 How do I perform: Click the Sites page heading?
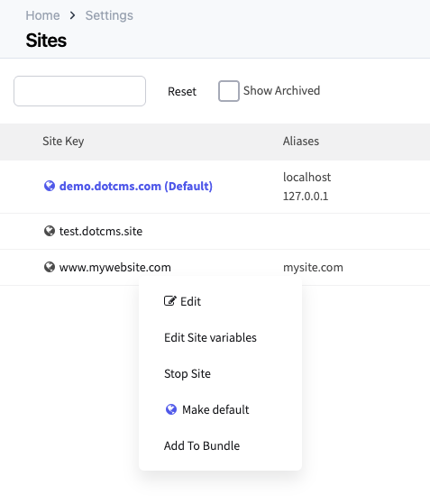tap(46, 41)
